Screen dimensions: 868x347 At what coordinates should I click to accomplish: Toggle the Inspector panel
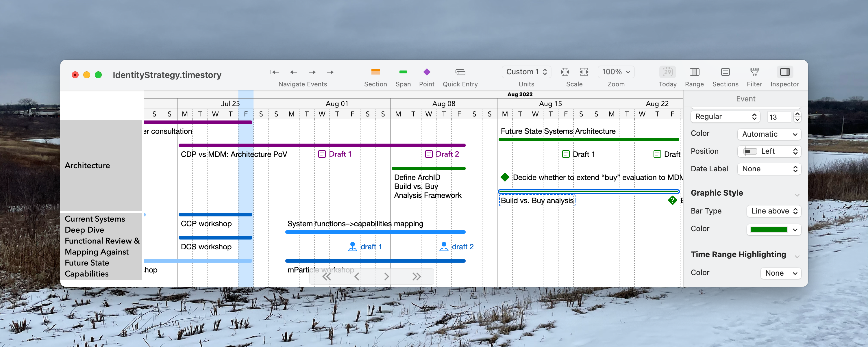click(x=785, y=72)
